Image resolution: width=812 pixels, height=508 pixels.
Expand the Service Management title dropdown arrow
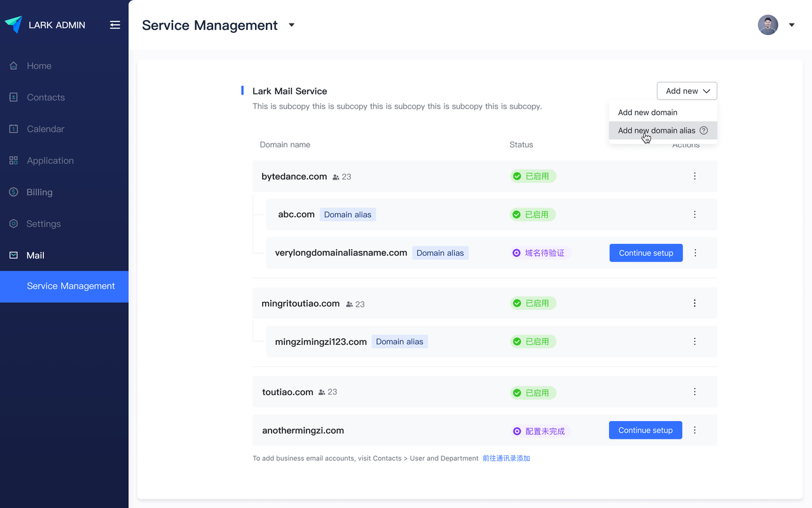(x=292, y=25)
